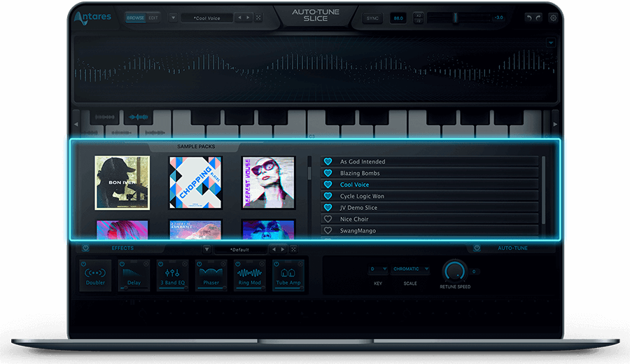Open the Phaser effect module
Screen dimensions: 630x364
[211, 275]
